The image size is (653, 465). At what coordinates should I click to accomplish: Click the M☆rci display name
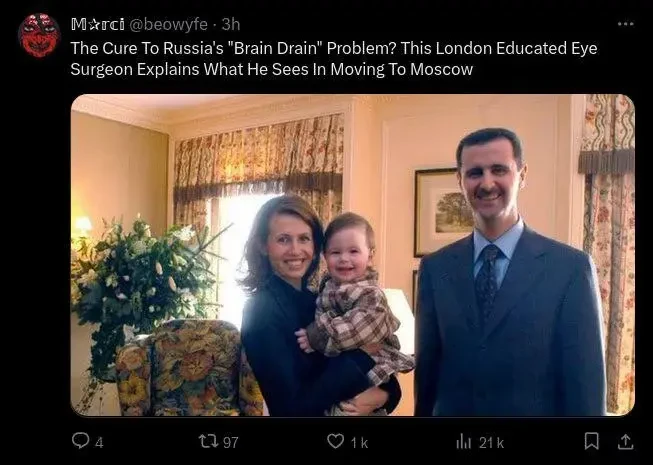coord(97,24)
